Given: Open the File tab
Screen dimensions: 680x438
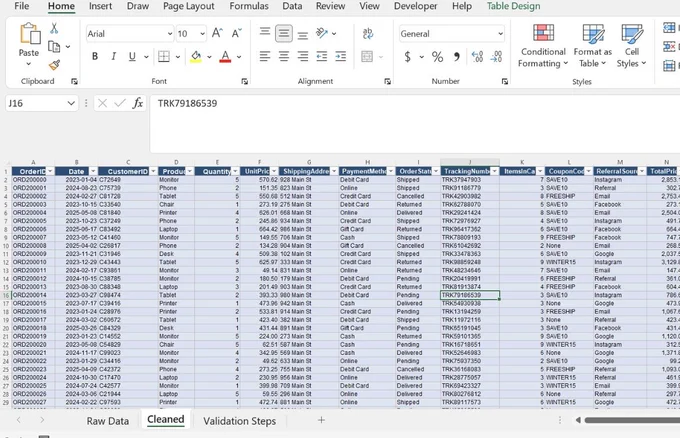Looking at the screenshot, I should tap(22, 6).
